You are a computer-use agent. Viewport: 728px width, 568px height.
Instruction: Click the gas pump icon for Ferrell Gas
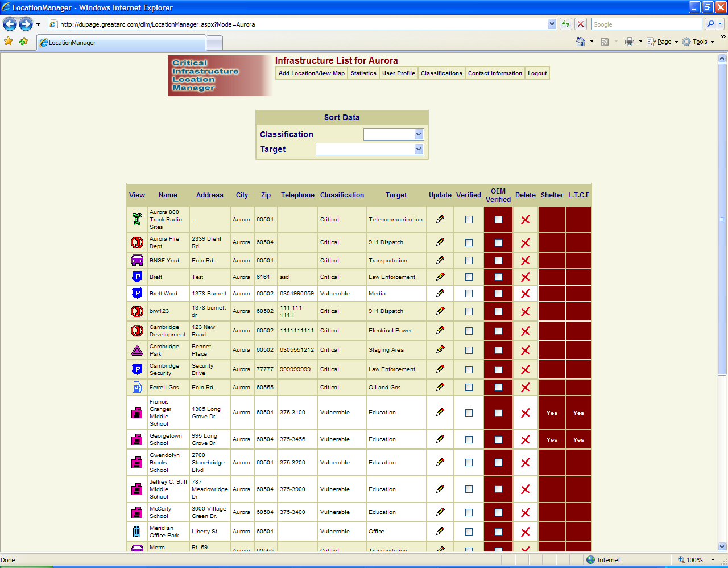(137, 387)
